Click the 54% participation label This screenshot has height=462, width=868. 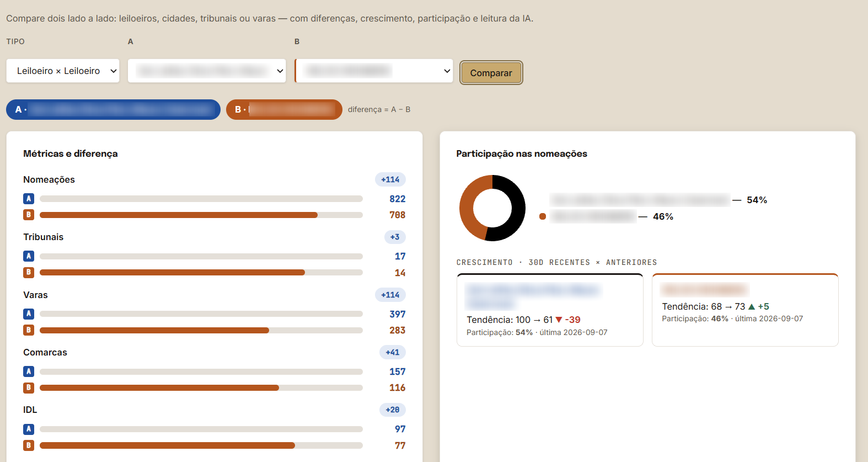[x=757, y=200]
